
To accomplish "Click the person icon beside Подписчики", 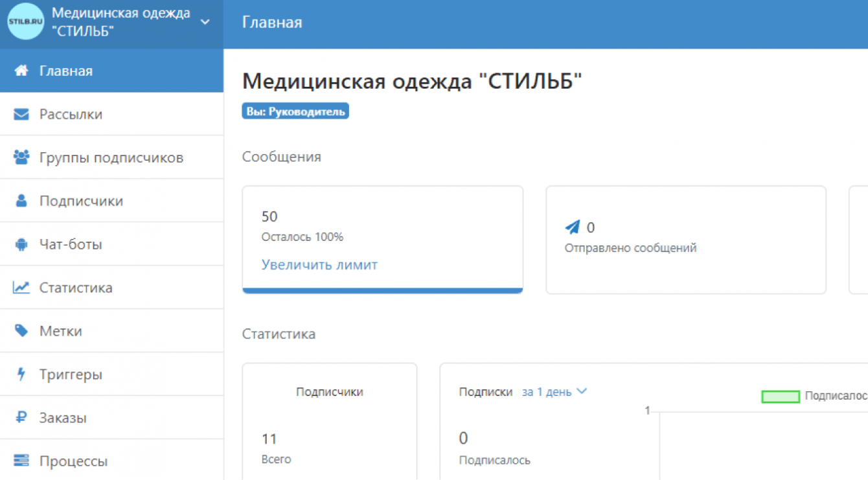I will (x=21, y=201).
